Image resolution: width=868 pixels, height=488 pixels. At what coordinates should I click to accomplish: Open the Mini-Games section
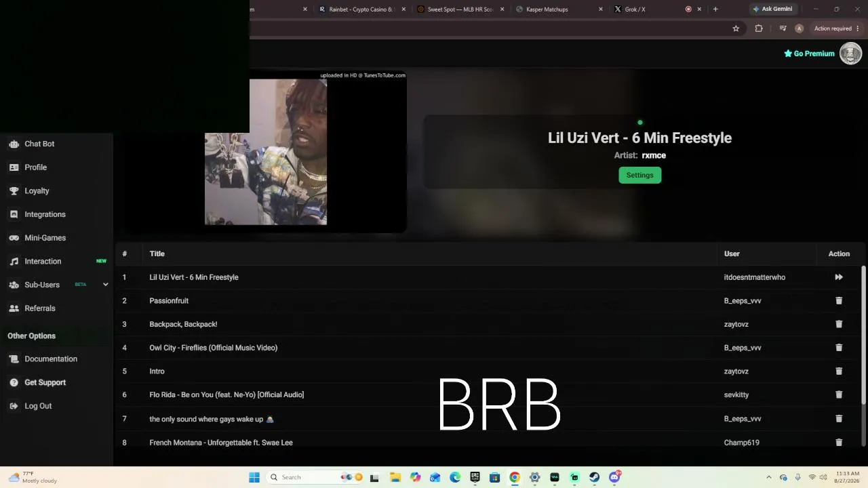(45, 238)
